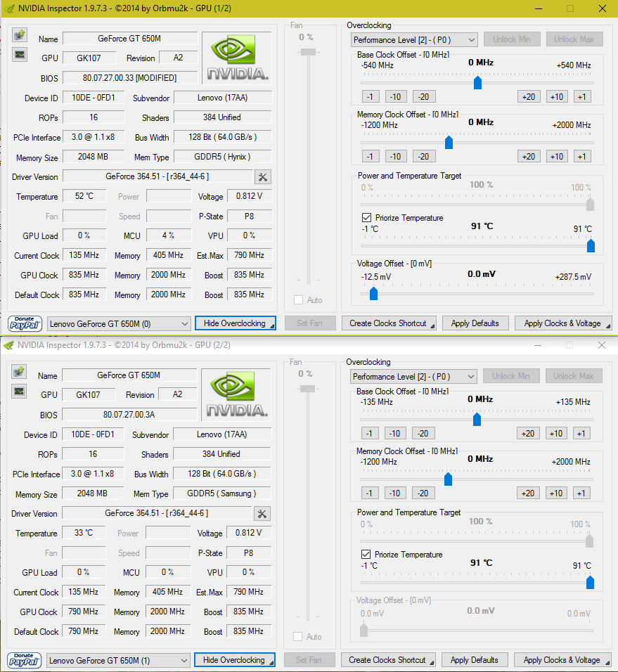Click BIOS field 80.07.27.00.33 [MODIFIED]
This screenshot has height=672, width=618.
[130, 78]
